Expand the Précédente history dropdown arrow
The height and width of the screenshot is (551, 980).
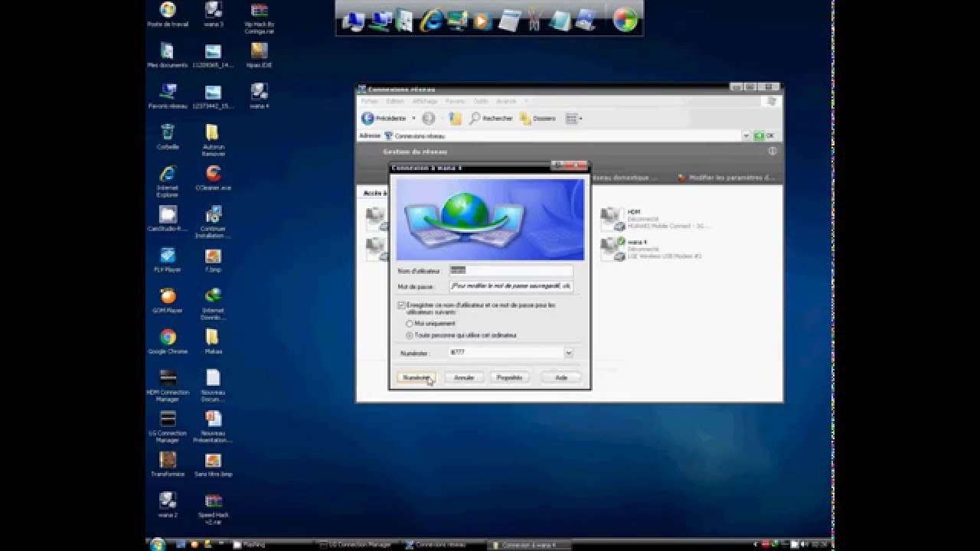[413, 119]
